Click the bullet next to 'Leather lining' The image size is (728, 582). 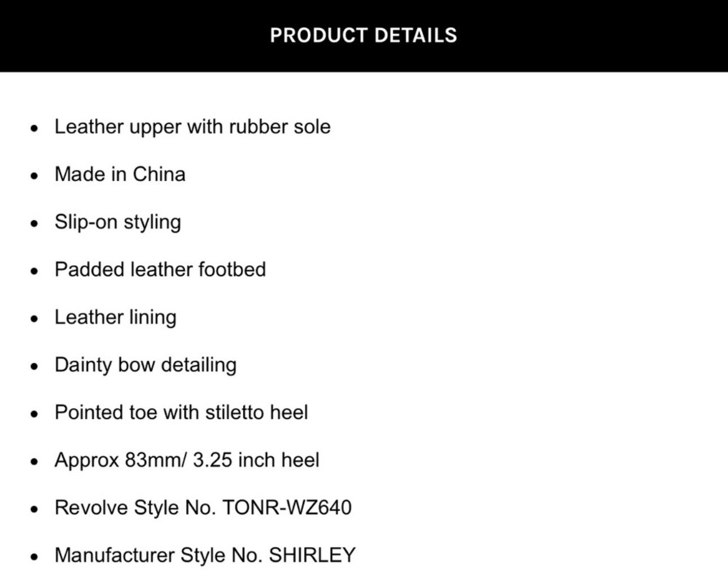pos(35,319)
